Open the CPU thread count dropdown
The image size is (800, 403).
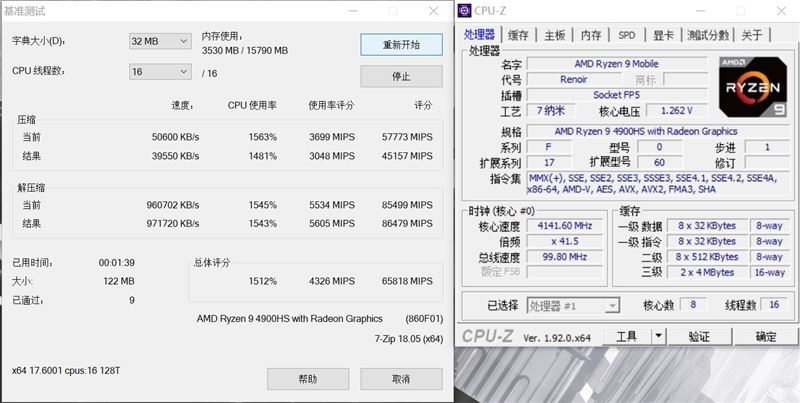coord(160,72)
